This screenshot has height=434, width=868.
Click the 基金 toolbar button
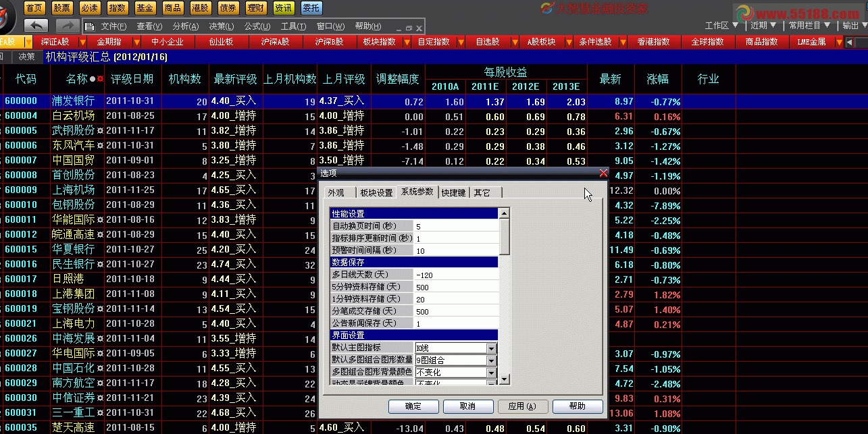(x=145, y=8)
